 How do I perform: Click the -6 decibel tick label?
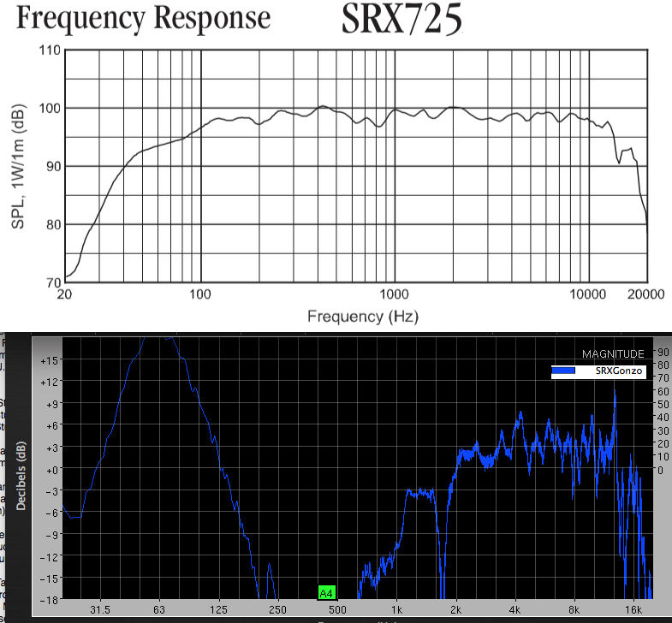tap(51, 513)
